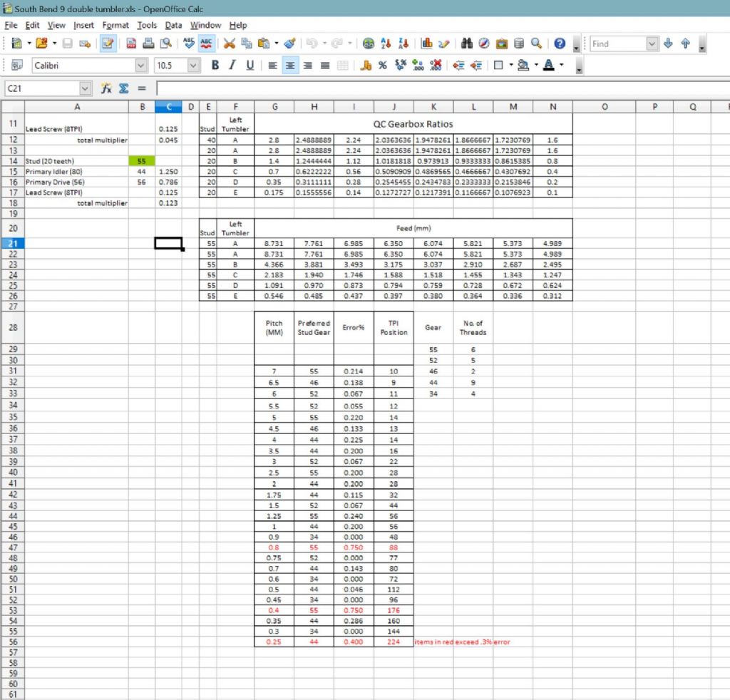The height and width of the screenshot is (700, 730).
Task: Click the Function equals icon
Action: 142,88
